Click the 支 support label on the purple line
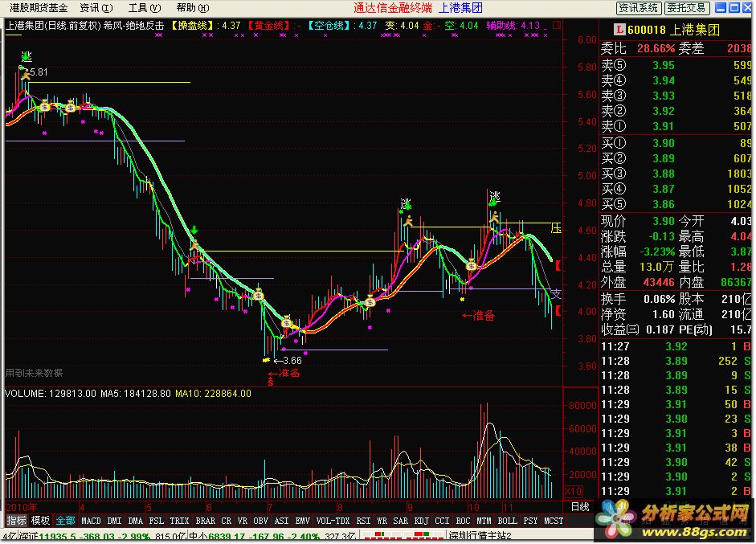The image size is (756, 544). point(556,294)
